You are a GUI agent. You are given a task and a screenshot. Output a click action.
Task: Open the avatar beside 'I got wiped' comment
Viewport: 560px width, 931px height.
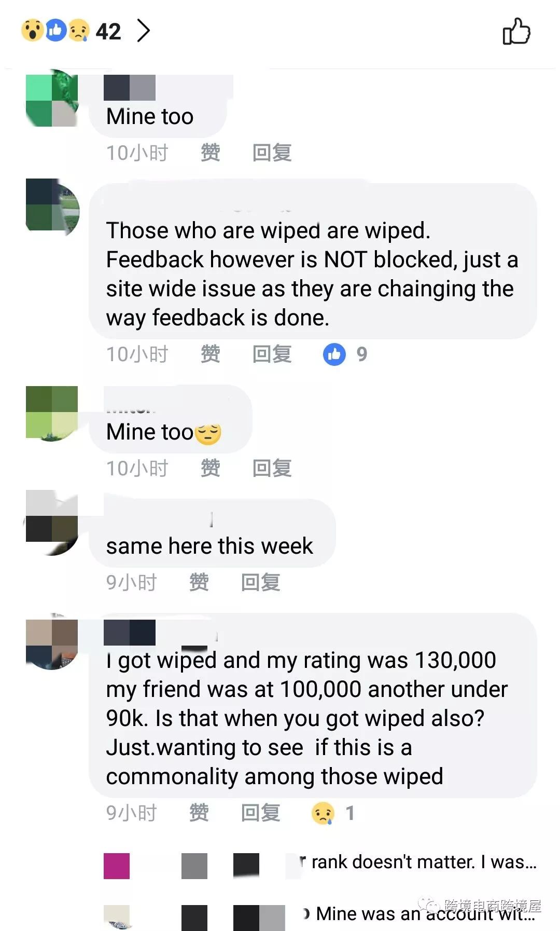click(52, 644)
